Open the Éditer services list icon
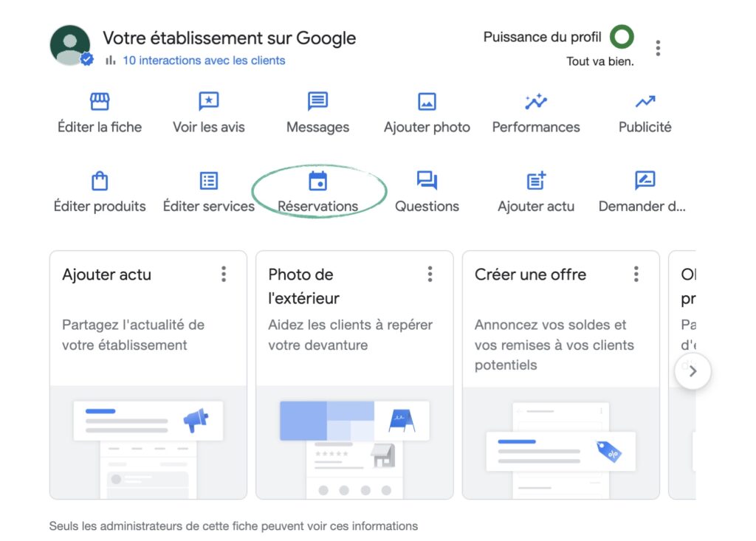The height and width of the screenshot is (541, 756). point(209,181)
